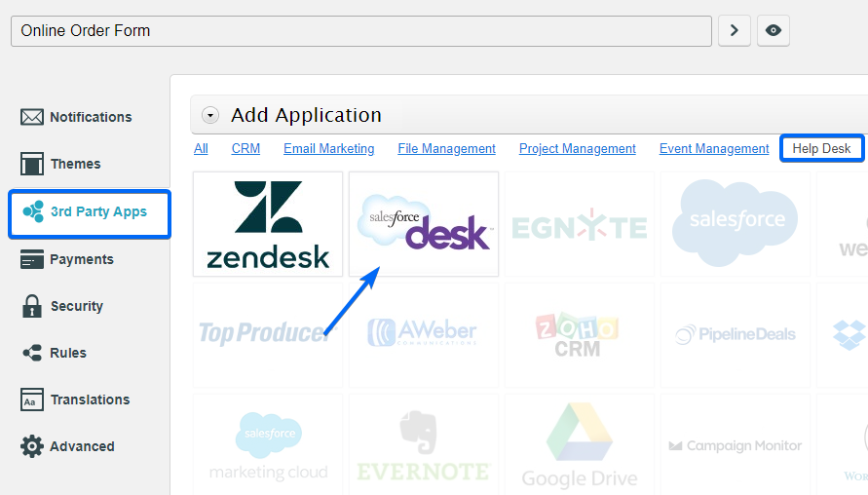This screenshot has height=495, width=868.
Task: Open Payments credit card icon
Action: click(x=32, y=259)
